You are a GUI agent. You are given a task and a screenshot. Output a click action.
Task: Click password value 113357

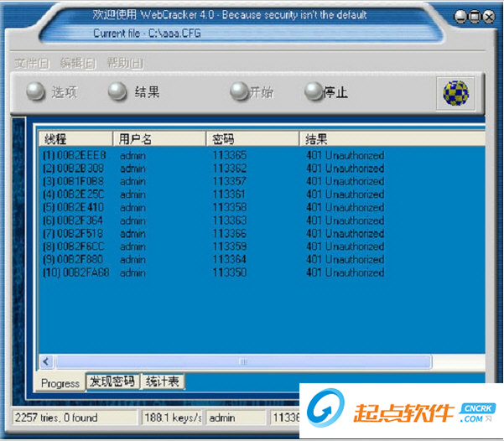click(230, 181)
